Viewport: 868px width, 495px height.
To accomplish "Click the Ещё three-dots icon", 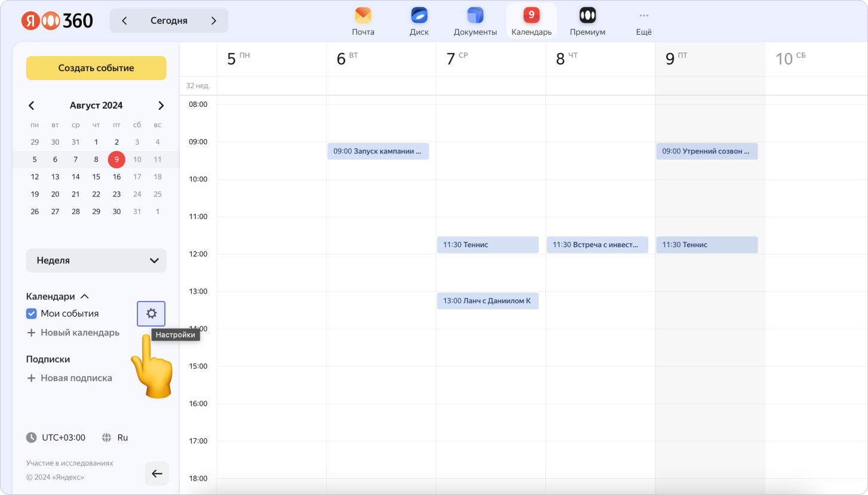I will (x=643, y=16).
